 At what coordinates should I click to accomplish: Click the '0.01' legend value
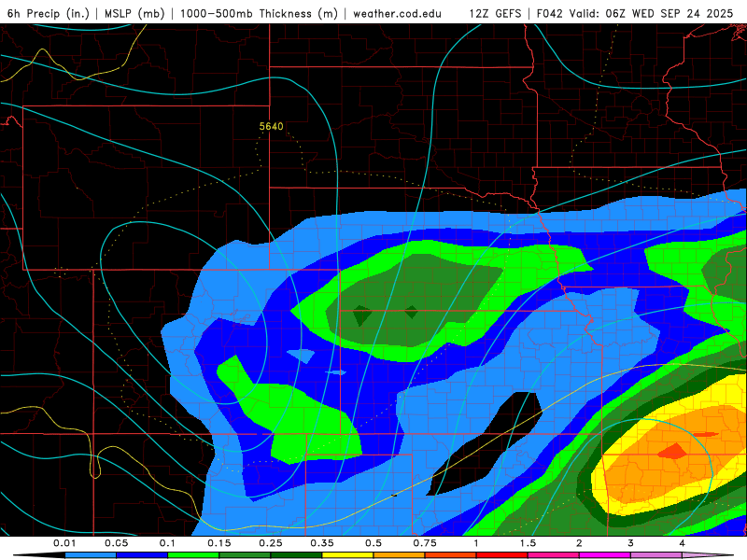[64, 543]
